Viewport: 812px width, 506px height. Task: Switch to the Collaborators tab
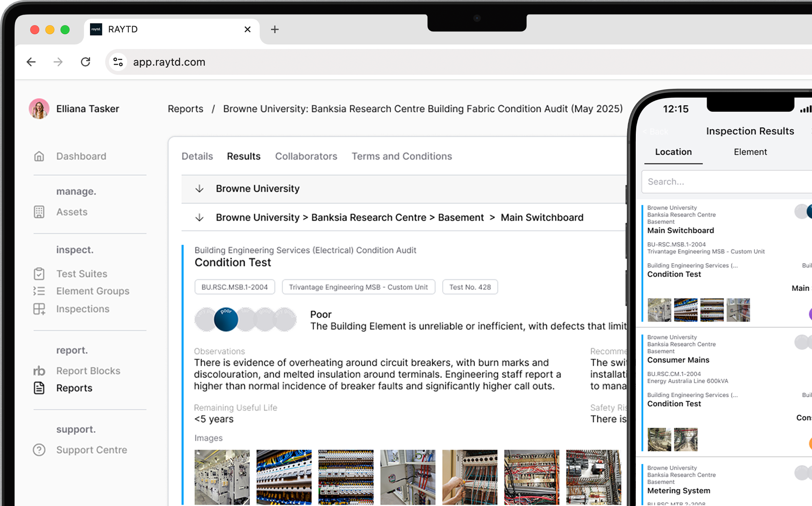[306, 156]
